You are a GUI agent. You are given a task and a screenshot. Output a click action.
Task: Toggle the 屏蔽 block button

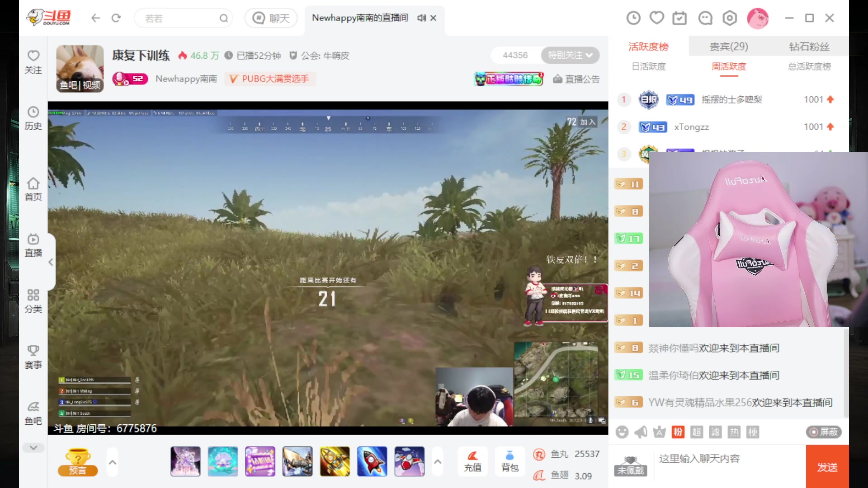824,432
